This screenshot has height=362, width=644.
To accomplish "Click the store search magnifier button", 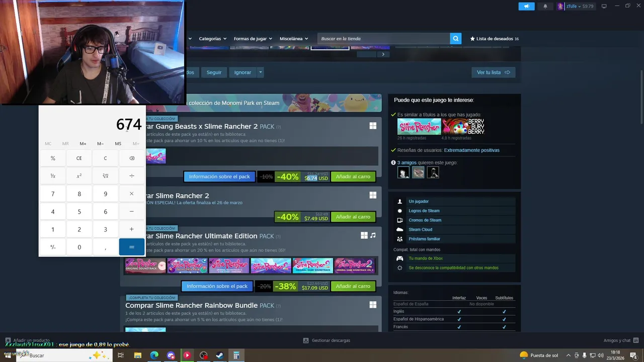I will (x=456, y=39).
